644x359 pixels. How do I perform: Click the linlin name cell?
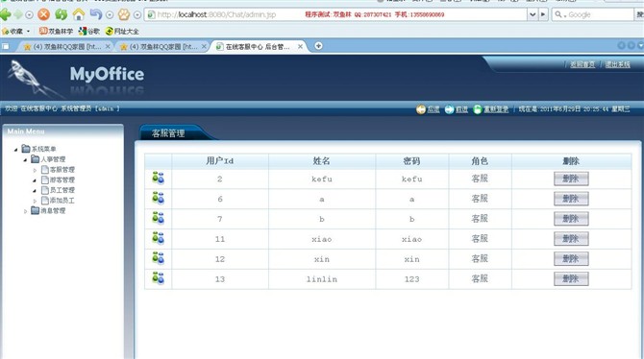pyautogui.click(x=322, y=279)
